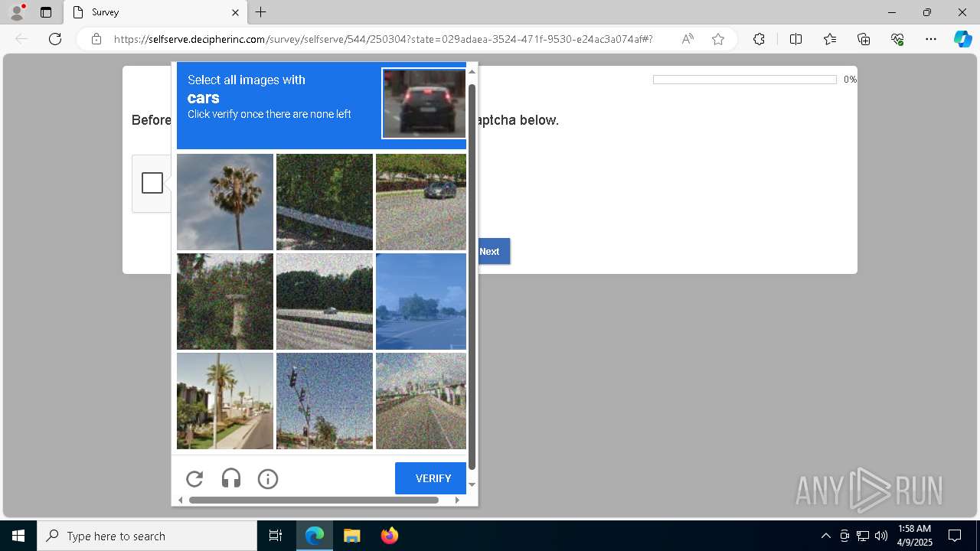Viewport: 980px width, 551px height.
Task: Open Microsoft Edge from taskbar
Action: 315,536
